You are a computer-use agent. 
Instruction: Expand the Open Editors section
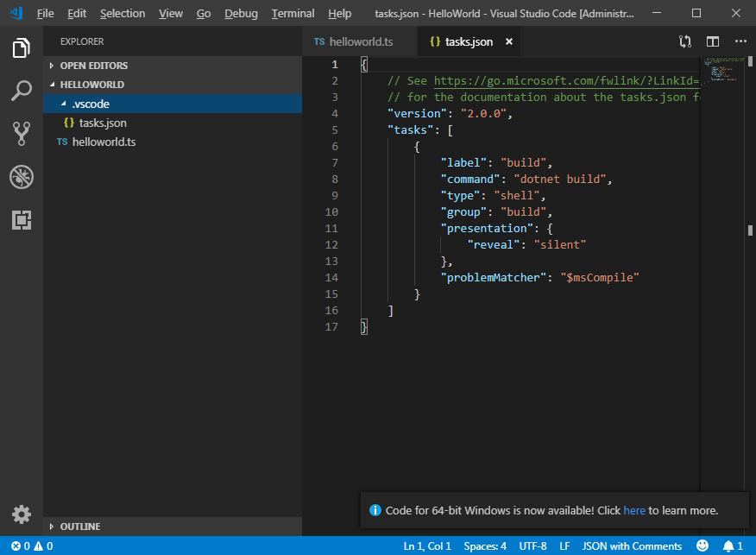[173, 66]
